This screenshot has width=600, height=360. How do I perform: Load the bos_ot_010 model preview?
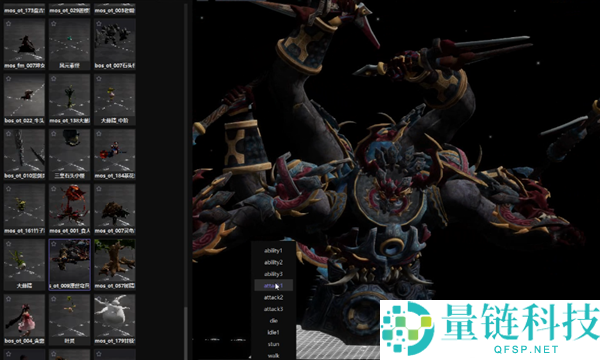coord(24,154)
